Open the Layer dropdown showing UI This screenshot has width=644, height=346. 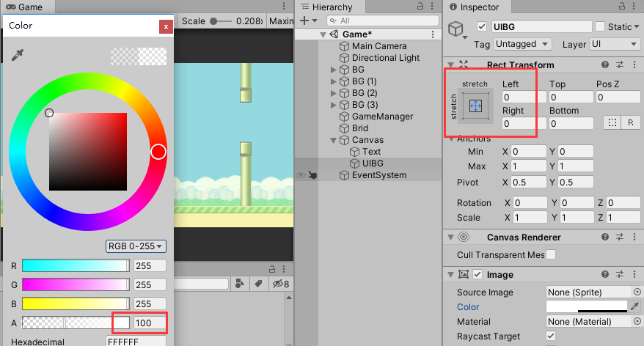point(614,44)
